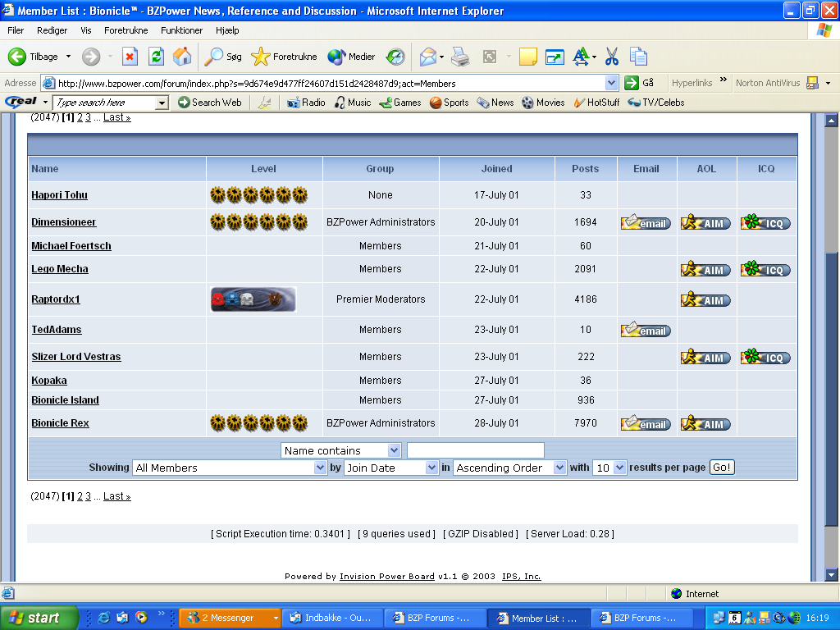
Task: Open Bionicle Island member profile
Action: pos(66,400)
